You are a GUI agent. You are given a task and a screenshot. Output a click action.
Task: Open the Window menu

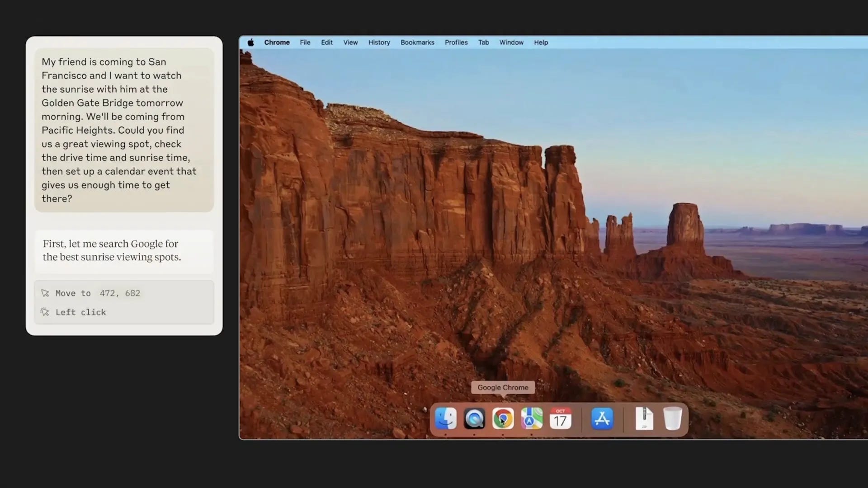coord(511,42)
